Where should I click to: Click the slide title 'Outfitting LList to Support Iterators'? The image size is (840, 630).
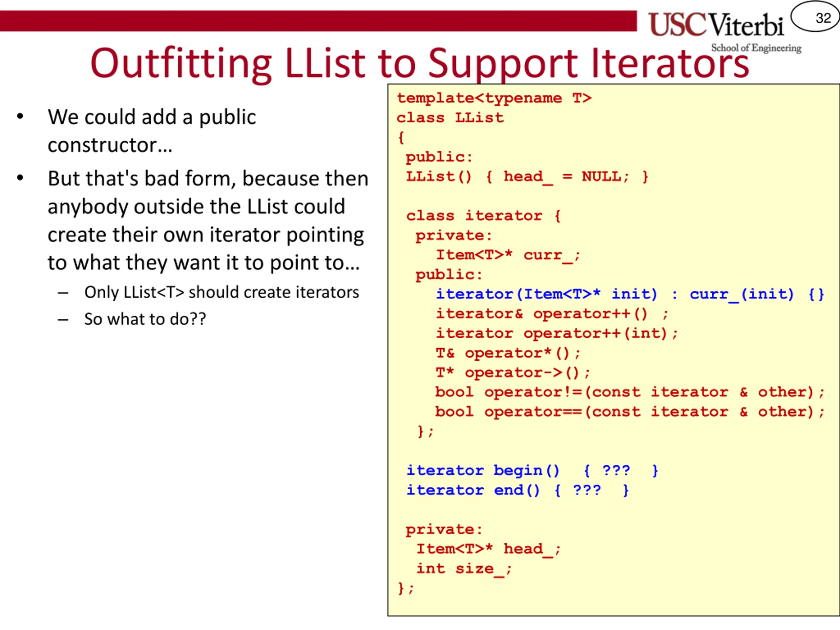click(x=419, y=63)
